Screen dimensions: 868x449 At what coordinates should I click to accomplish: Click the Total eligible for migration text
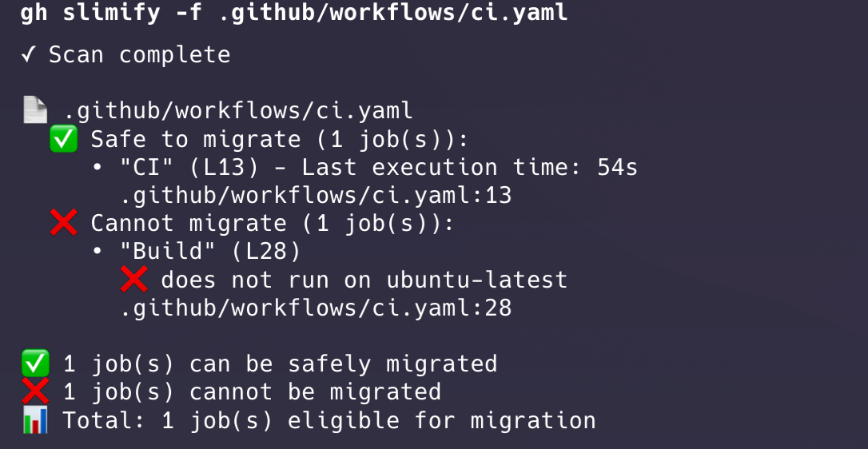click(329, 420)
